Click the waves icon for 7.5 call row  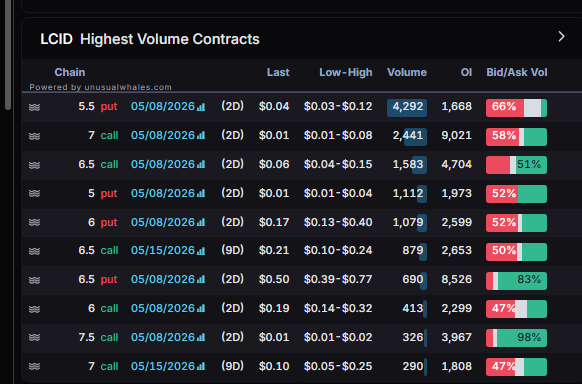point(34,338)
